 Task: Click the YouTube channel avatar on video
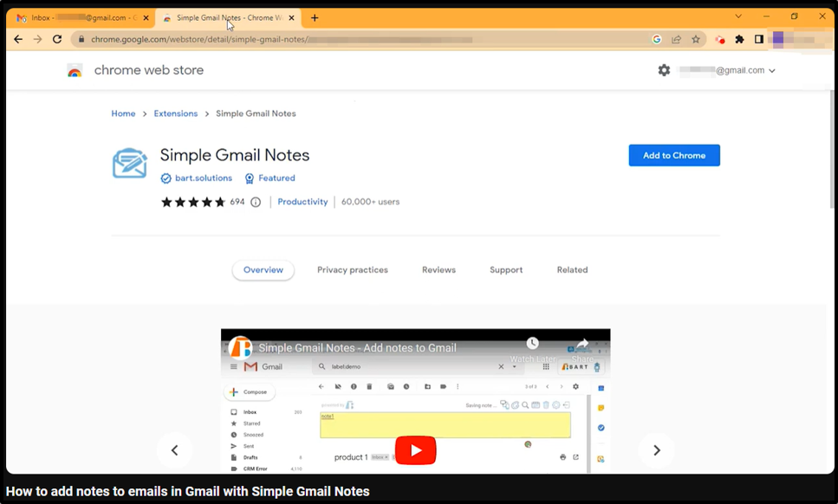tap(240, 347)
